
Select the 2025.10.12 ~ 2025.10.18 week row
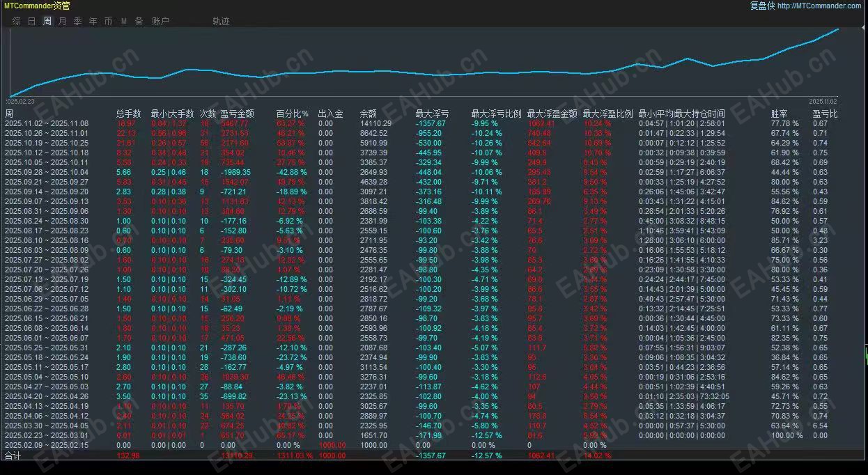(x=434, y=153)
